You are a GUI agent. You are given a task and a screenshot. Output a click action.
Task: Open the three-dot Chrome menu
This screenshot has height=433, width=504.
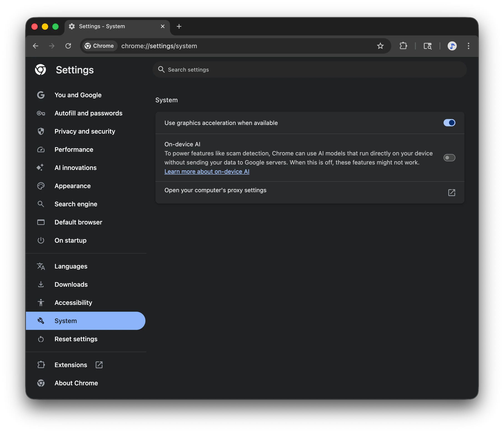tap(468, 46)
